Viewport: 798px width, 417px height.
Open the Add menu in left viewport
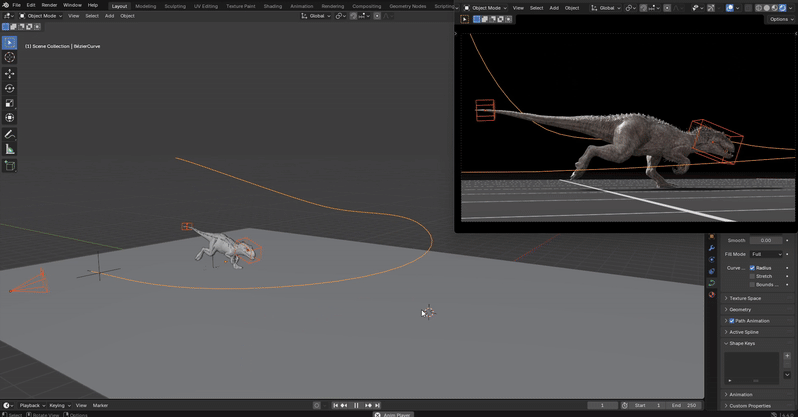click(109, 16)
